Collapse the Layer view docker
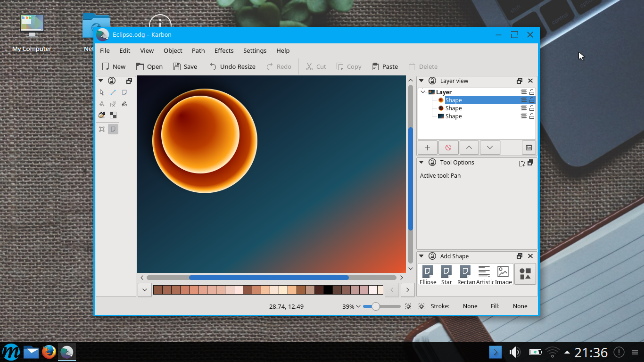This screenshot has height=362, width=644. (421, 81)
